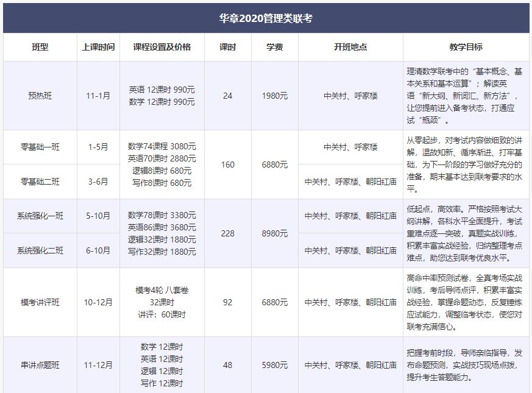Click the 零基础二班 class cell
Screen dimensions: 532x393
pos(40,182)
